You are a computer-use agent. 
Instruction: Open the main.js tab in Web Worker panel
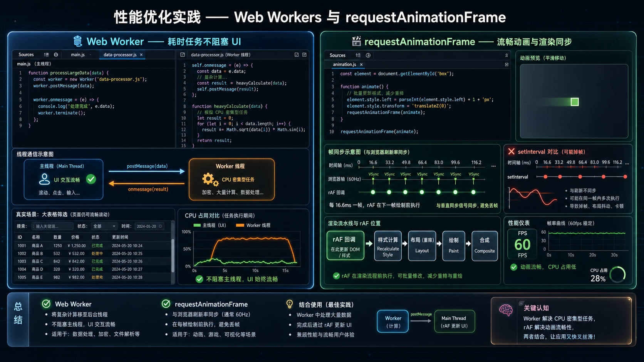pyautogui.click(x=78, y=55)
